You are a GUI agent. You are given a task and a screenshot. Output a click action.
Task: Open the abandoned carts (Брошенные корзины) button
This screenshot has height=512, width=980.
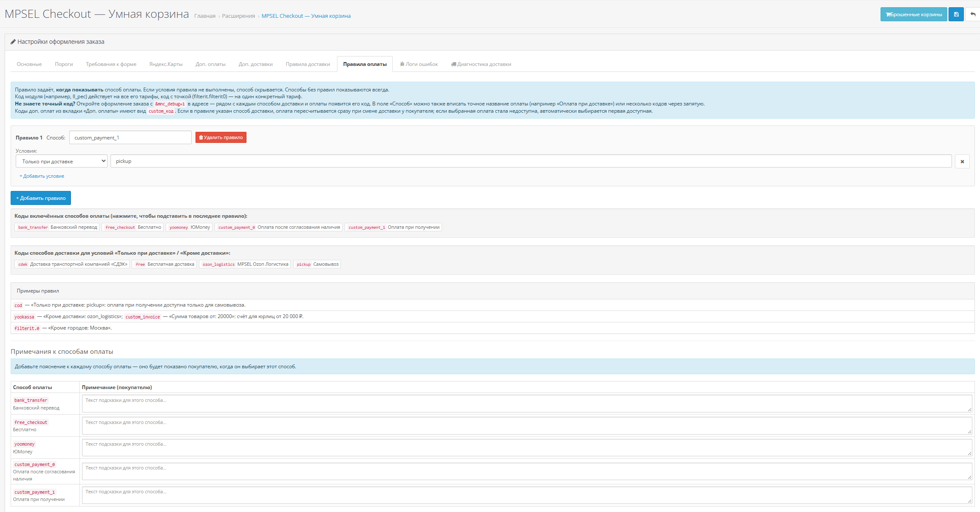pos(914,14)
